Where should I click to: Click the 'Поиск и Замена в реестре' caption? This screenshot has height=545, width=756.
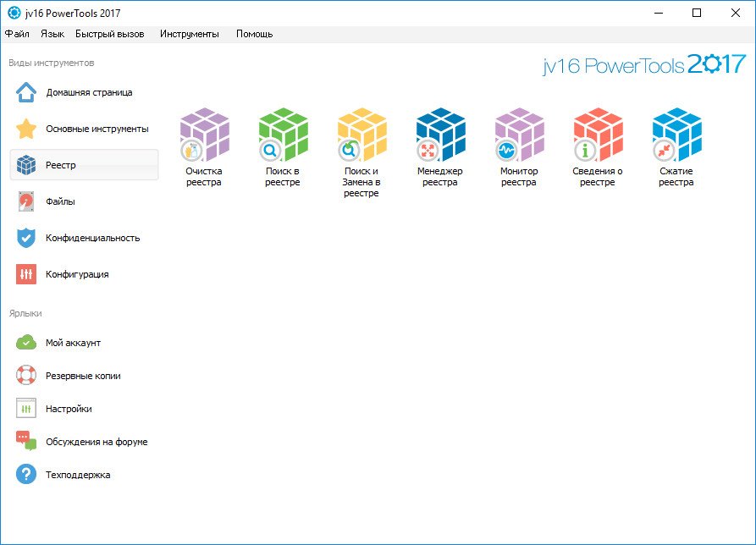click(x=361, y=182)
